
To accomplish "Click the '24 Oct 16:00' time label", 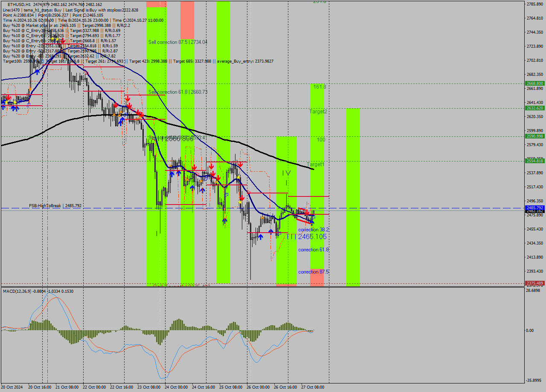I will tap(203, 387).
